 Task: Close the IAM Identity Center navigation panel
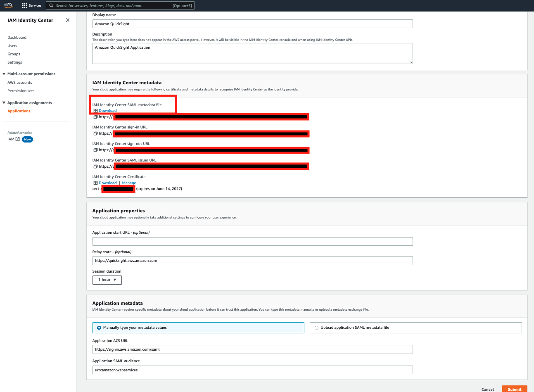[x=68, y=20]
